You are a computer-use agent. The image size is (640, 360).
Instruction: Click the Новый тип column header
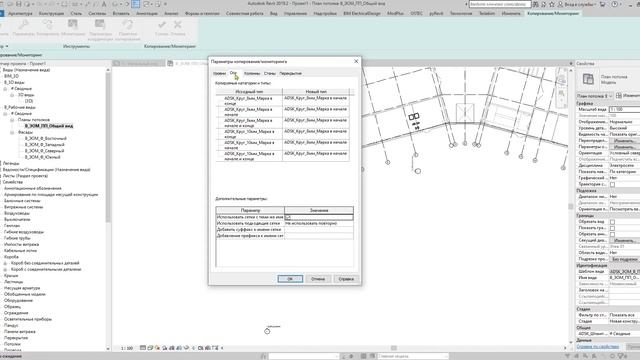tap(316, 92)
